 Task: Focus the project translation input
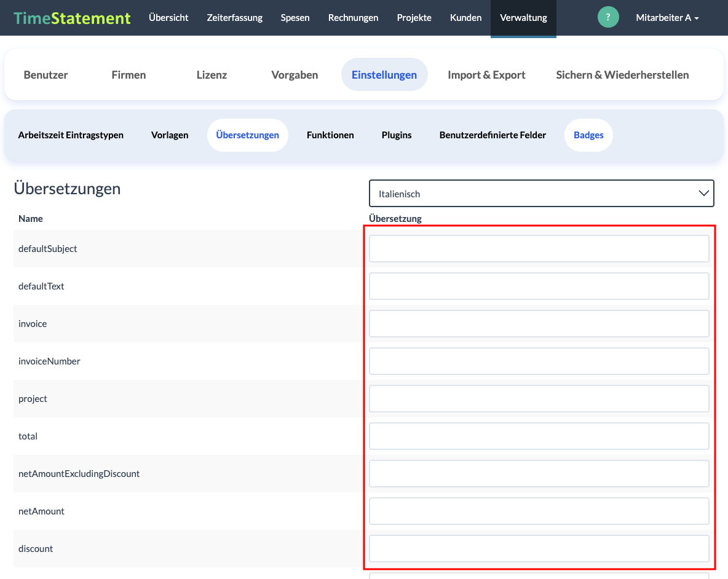coord(539,399)
